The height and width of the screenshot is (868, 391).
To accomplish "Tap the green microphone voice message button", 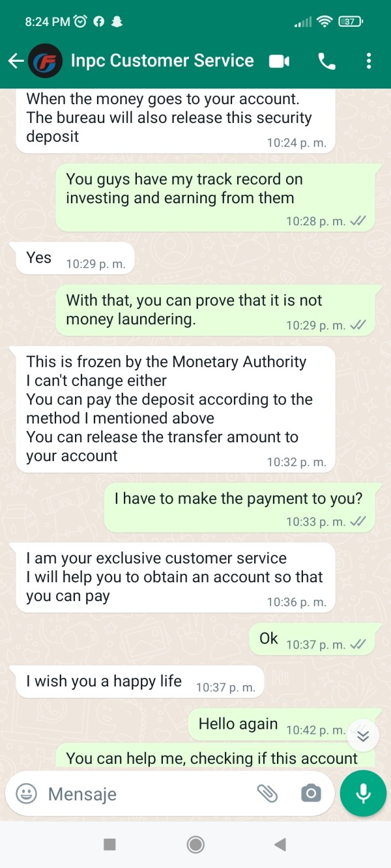I will (363, 793).
